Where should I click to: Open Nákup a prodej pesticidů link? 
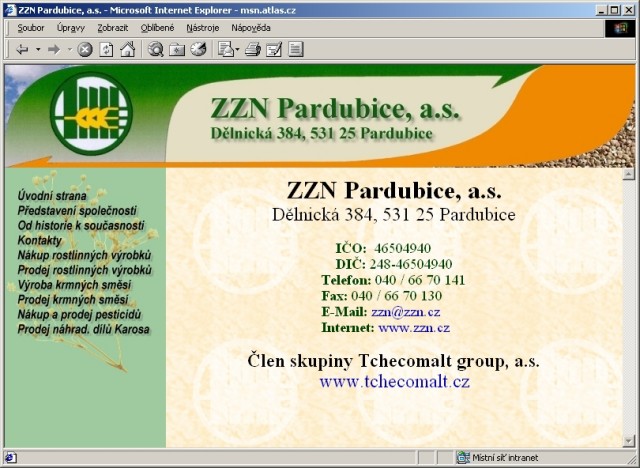pos(79,314)
